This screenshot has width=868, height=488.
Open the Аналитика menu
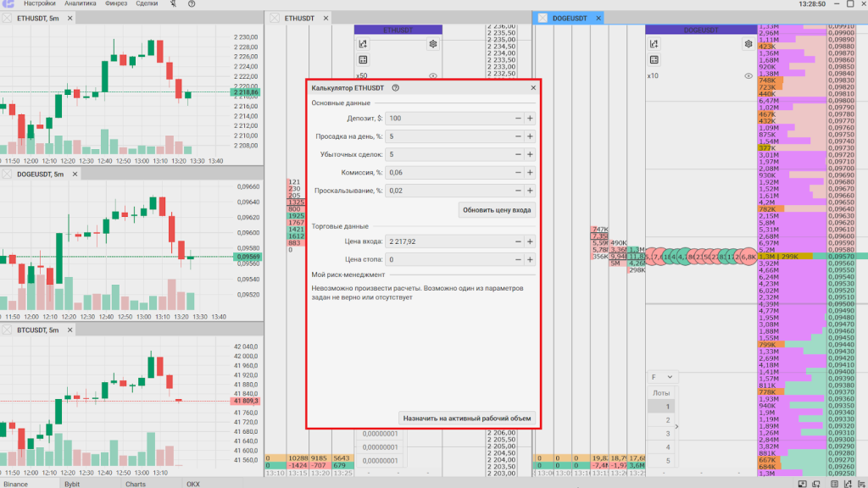(x=81, y=4)
